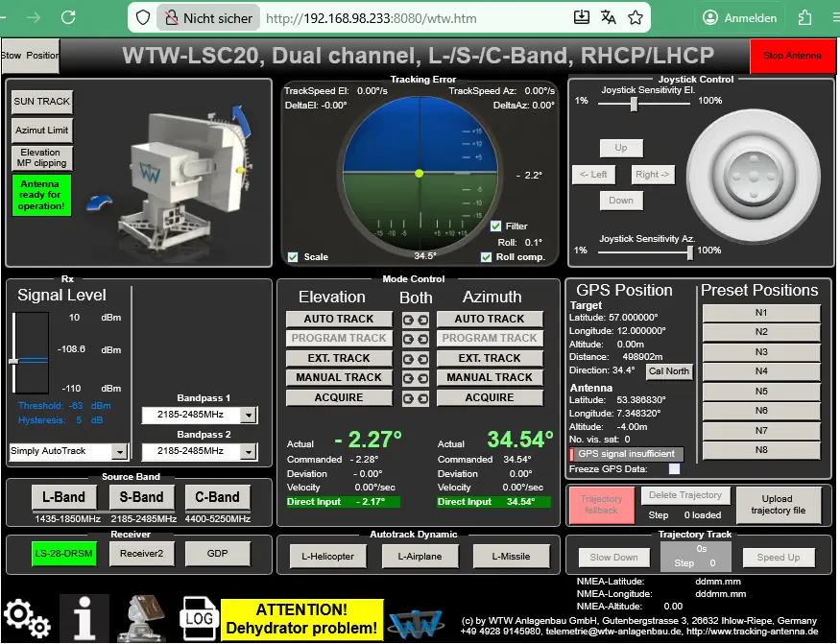Click the browser forward arrow
This screenshot has height=644, width=840.
pyautogui.click(x=34, y=17)
